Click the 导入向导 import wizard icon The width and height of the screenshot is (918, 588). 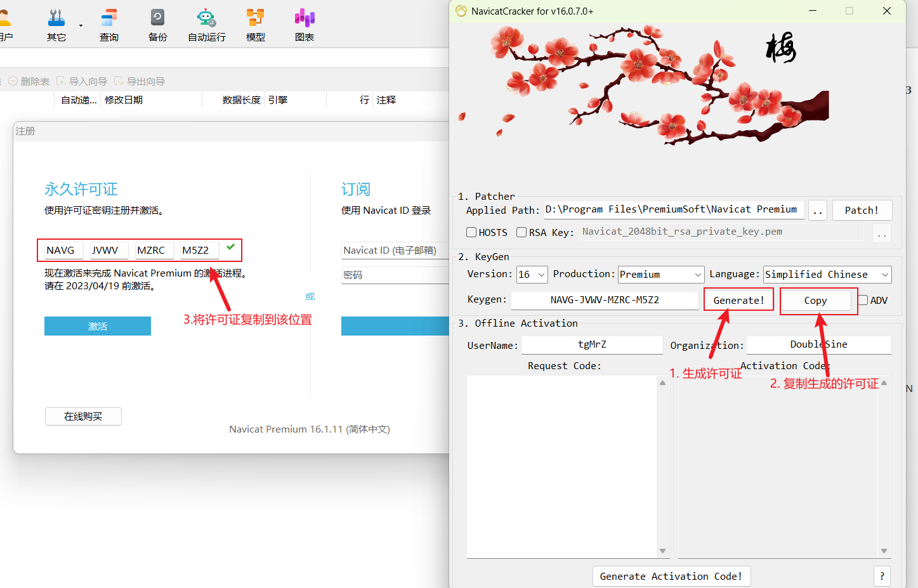pos(62,81)
